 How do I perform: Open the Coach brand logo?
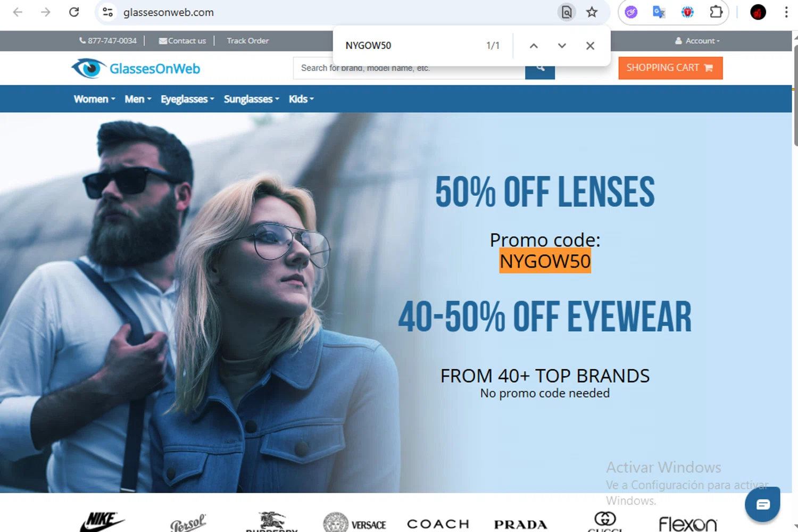tap(438, 524)
